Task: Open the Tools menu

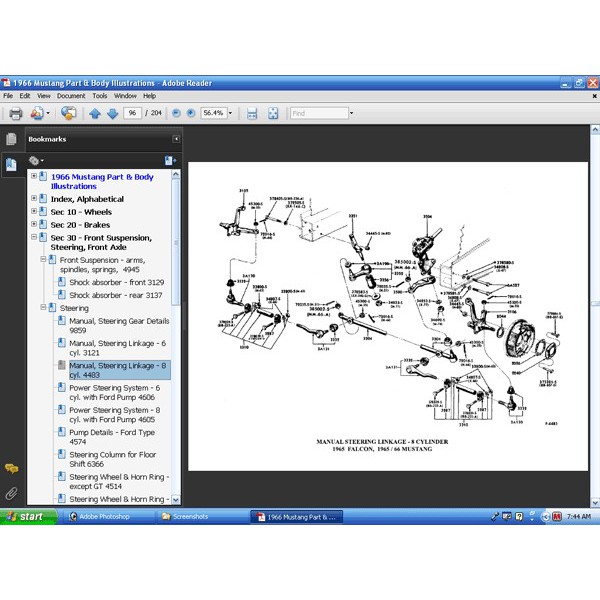Action: tap(100, 96)
